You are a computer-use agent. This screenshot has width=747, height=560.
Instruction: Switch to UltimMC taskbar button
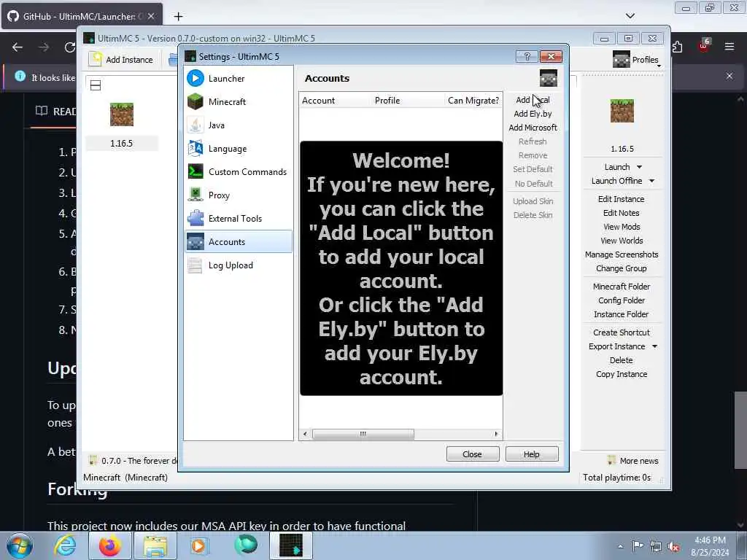[x=290, y=545]
